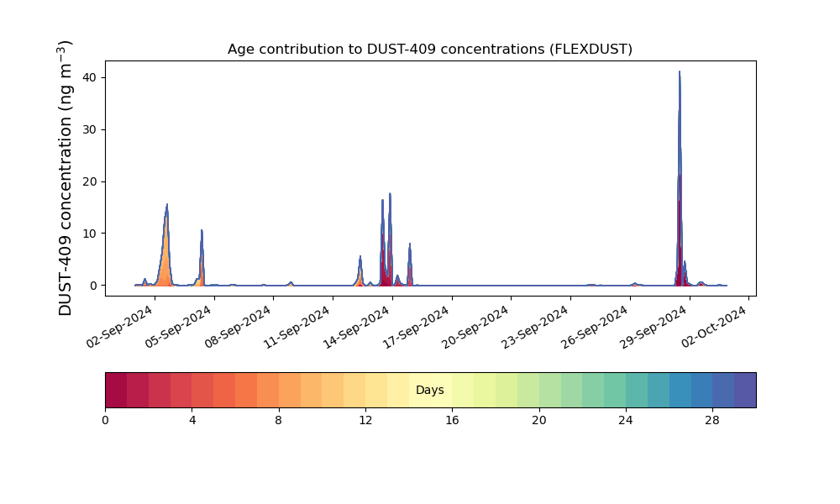This screenshot has height=504, width=840.
Task: Pick the red colorbar segment for days 4–5
Action: (x=203, y=390)
